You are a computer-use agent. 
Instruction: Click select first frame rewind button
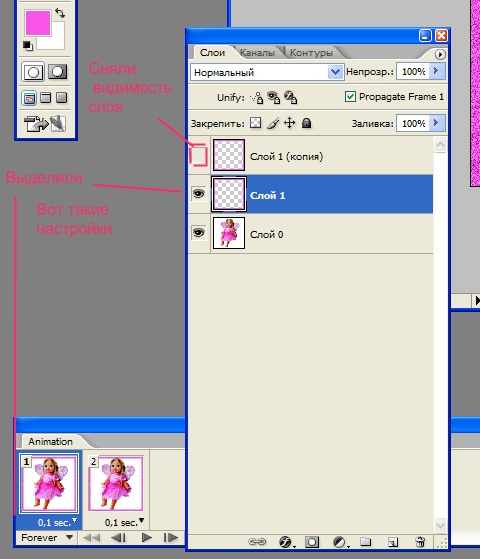pyautogui.click(x=91, y=538)
